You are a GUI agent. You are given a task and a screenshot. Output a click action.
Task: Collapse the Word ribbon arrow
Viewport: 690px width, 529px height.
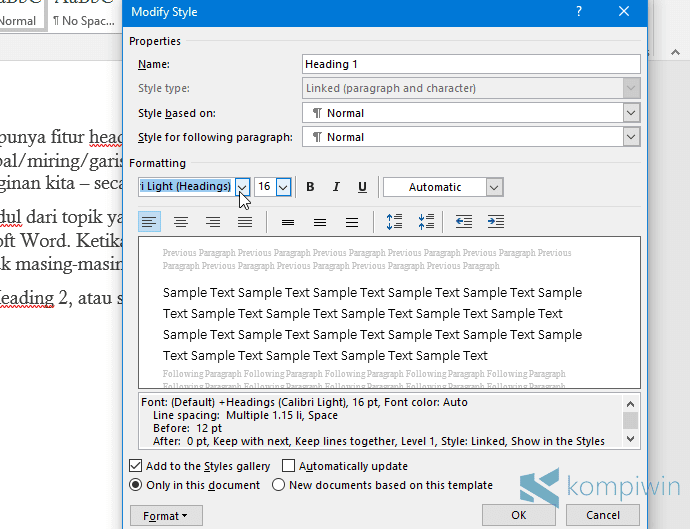coord(675,52)
